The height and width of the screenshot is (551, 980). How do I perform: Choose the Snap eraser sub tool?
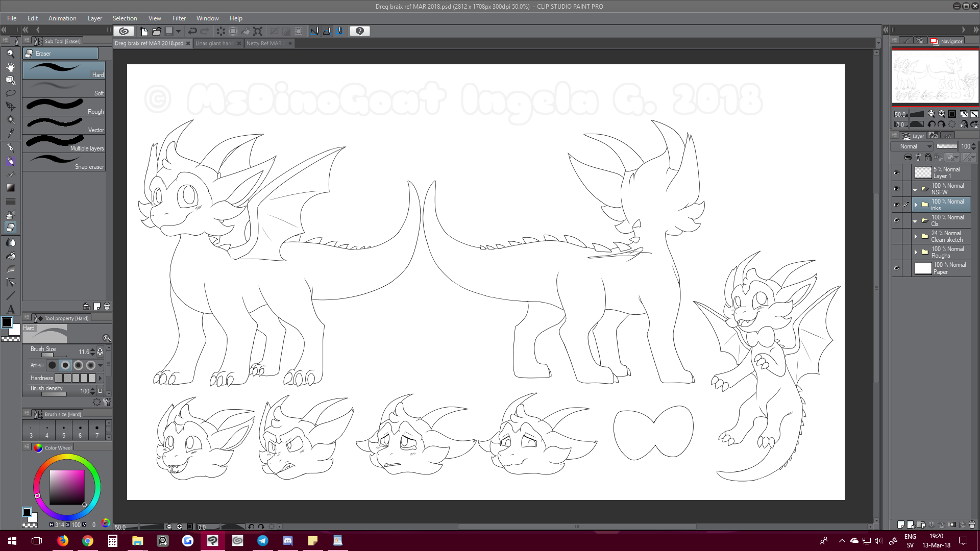64,162
